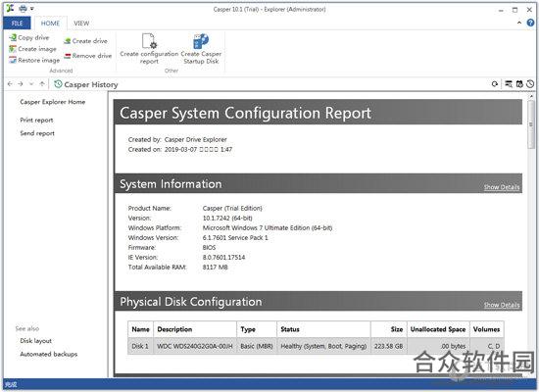Click the printer quick access icon
The width and height of the screenshot is (539, 392).
point(23,8)
